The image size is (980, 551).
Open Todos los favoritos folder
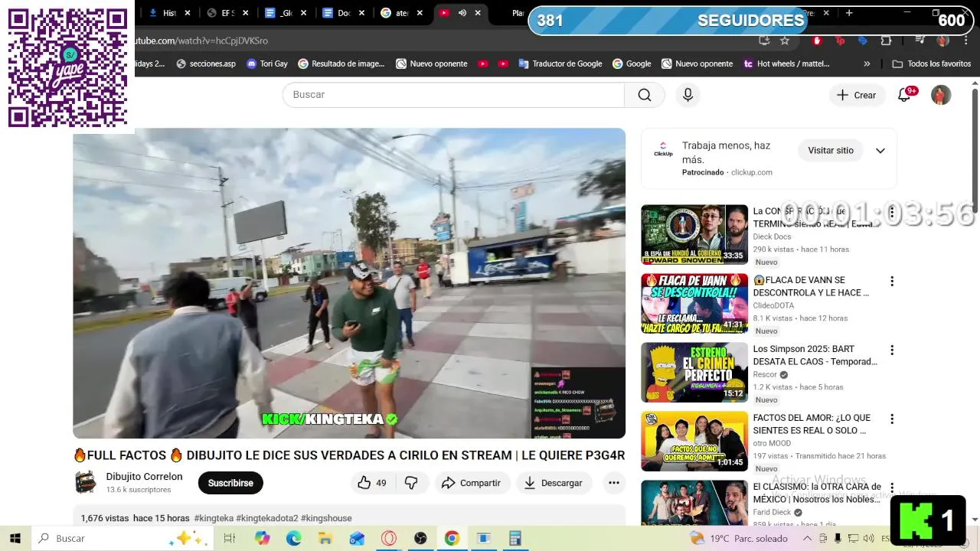(x=932, y=64)
